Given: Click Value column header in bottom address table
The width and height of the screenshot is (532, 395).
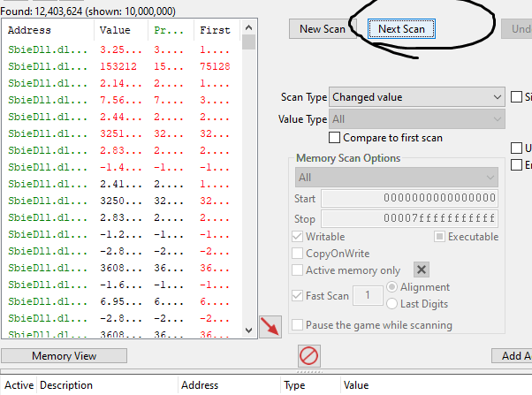Looking at the screenshot, I should click(436, 385).
